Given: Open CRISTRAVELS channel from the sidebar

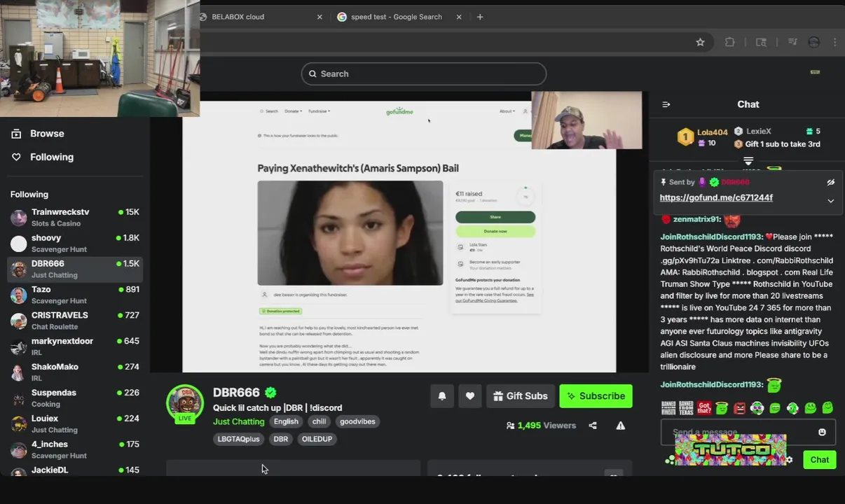Looking at the screenshot, I should tap(75, 321).
